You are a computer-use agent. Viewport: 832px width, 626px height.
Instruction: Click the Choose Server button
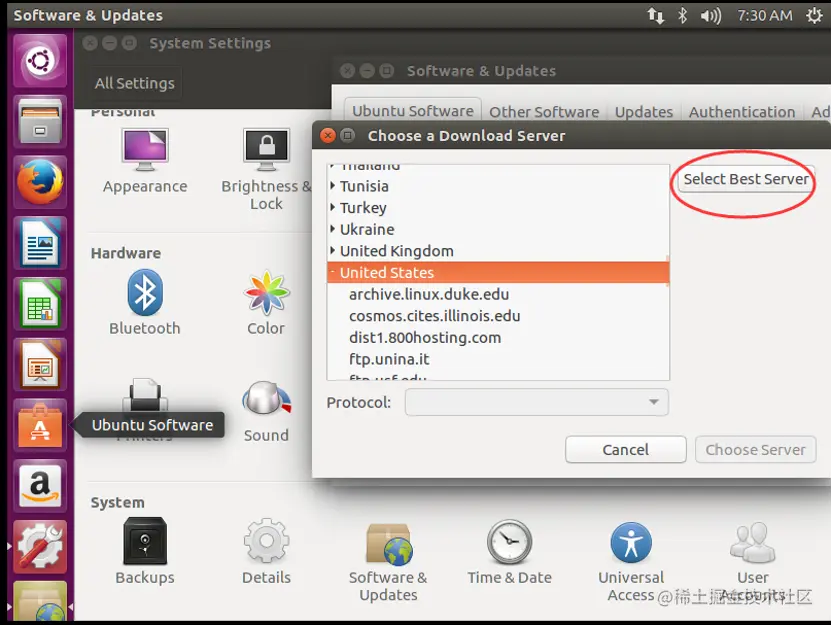[755, 450]
